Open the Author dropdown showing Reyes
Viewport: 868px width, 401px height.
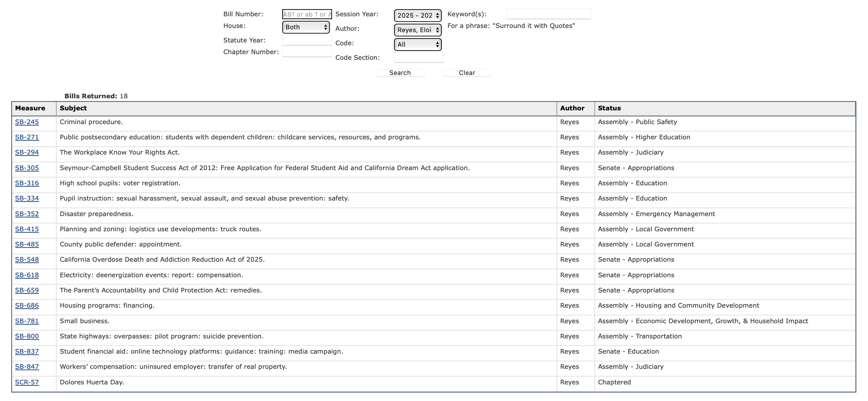pos(417,30)
